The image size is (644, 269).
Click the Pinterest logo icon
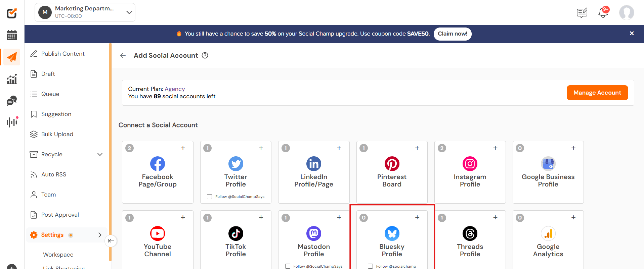tap(392, 164)
